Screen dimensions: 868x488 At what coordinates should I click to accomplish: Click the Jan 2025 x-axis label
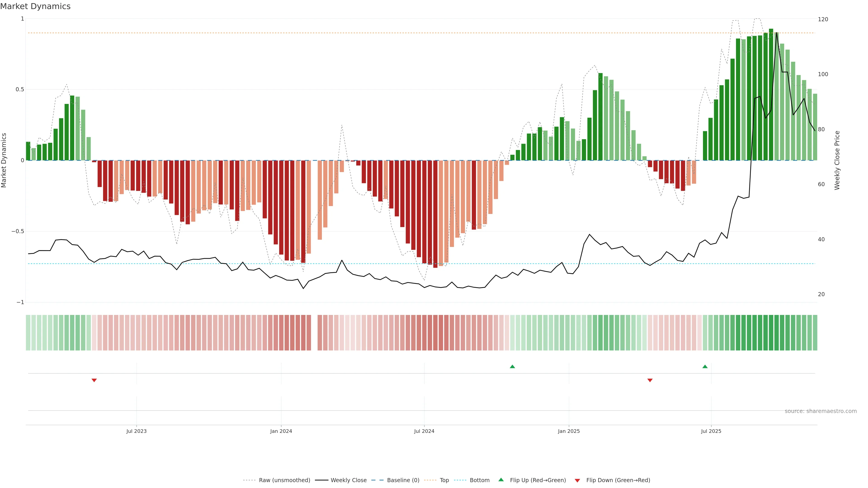pos(569,431)
